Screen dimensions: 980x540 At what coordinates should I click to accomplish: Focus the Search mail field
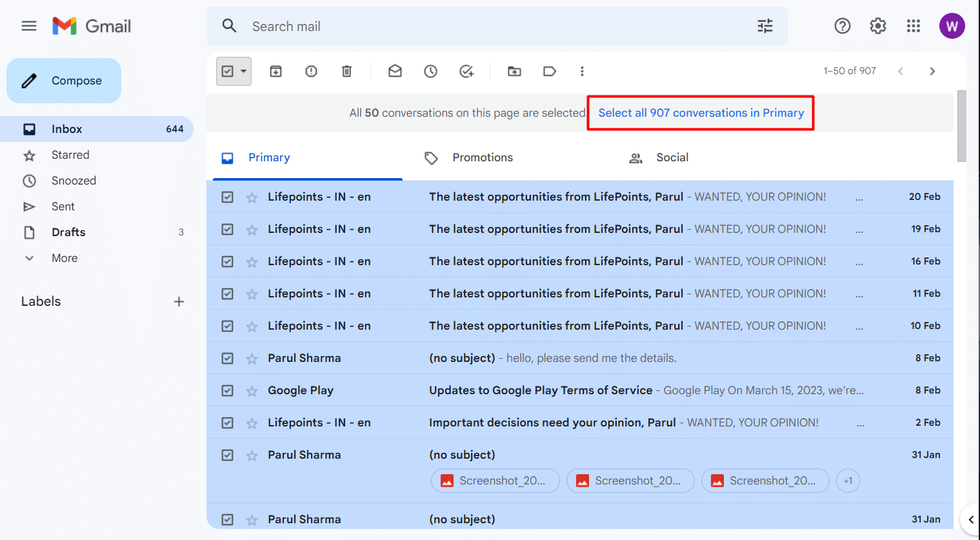pos(497,26)
